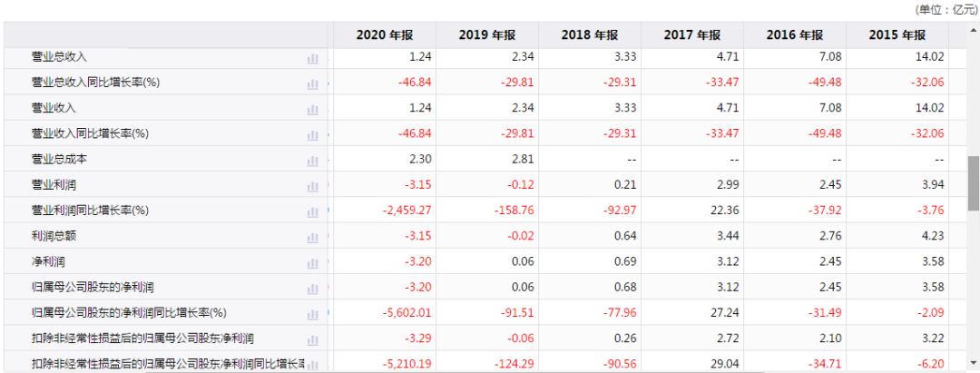Open chart icon for 营业利润同比增长率(%)
The width and height of the screenshot is (980, 373).
(313, 211)
